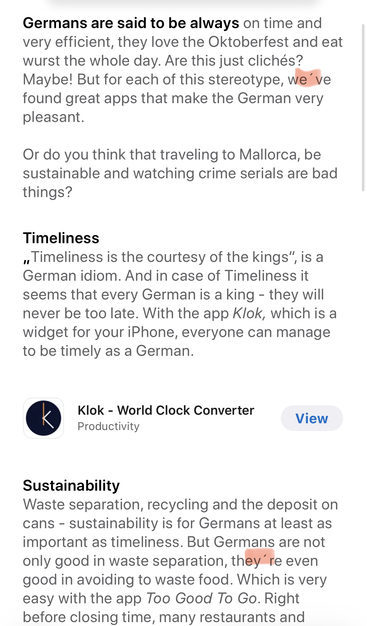
Task: Tap the italic Klok app name in the paragraph
Action: [x=249, y=313]
